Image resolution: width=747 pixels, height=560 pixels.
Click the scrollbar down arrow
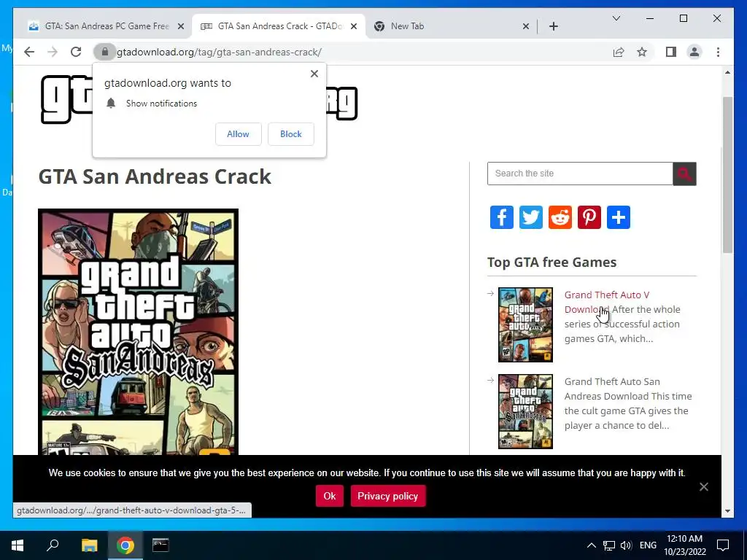(x=727, y=511)
